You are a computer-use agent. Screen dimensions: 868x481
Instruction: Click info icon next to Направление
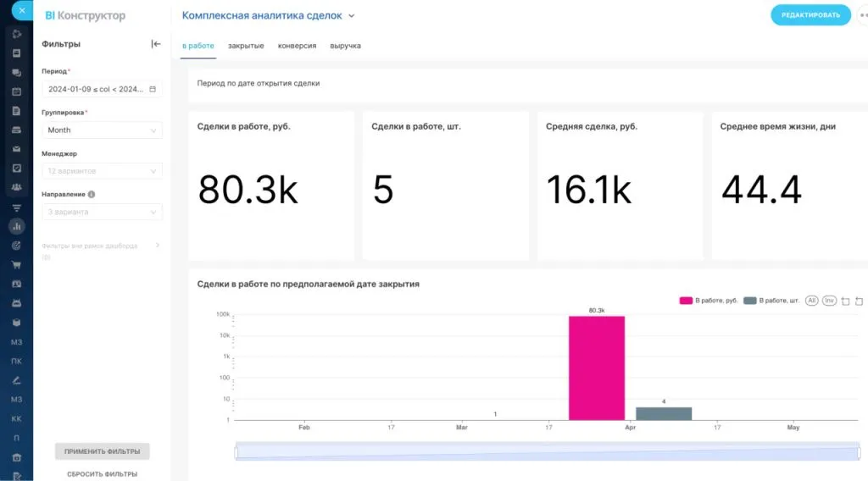(92, 194)
